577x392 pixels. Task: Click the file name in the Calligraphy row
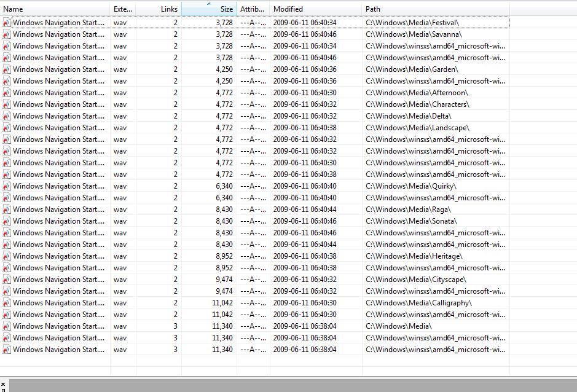point(58,303)
